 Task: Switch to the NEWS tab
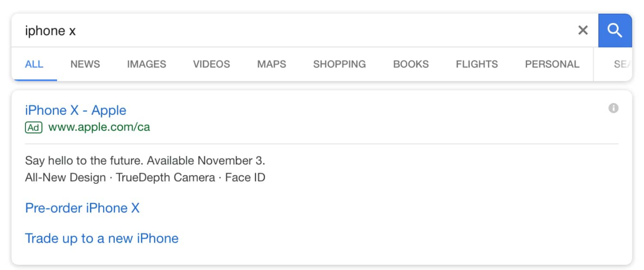point(85,64)
